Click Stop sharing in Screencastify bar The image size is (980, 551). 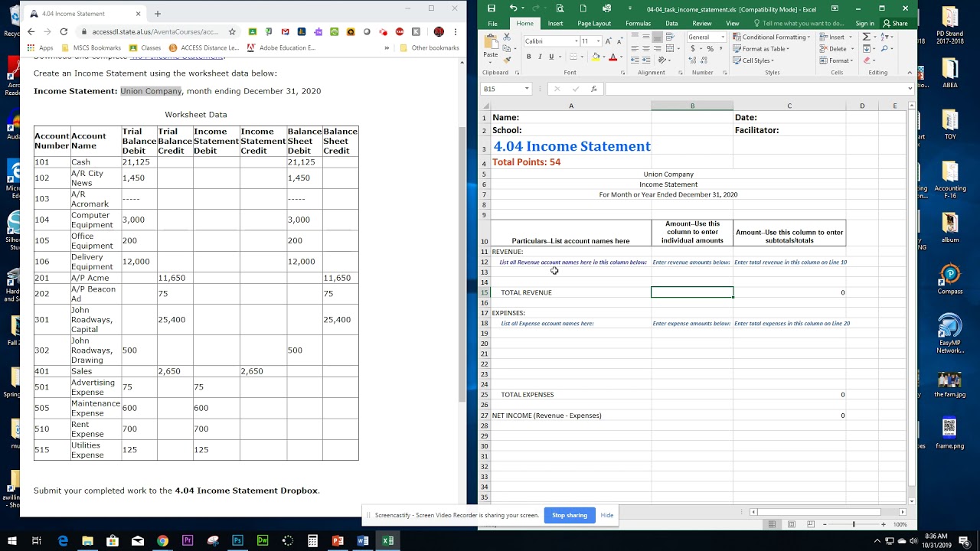[x=570, y=515]
